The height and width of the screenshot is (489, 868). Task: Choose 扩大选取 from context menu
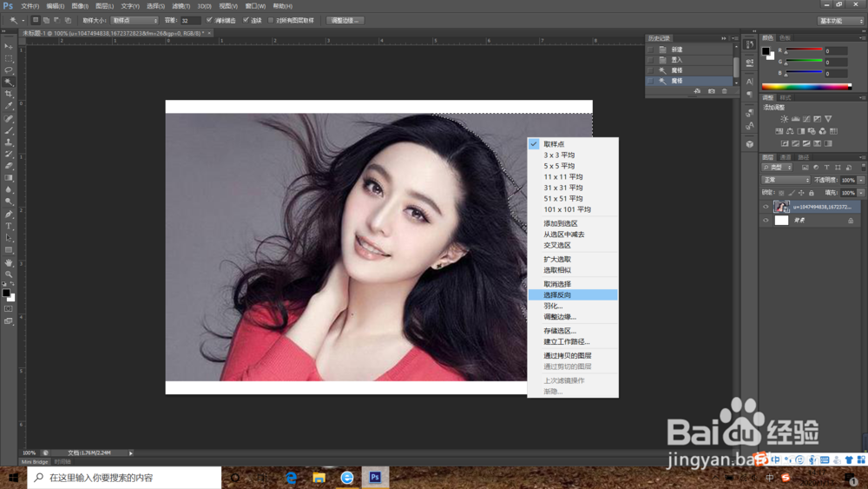573,259
